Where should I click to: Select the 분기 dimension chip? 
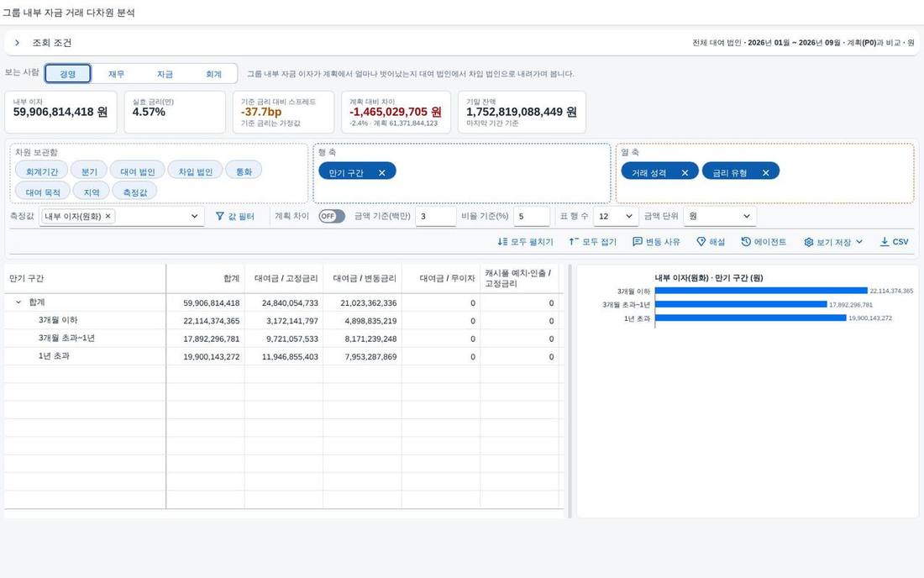pos(89,171)
